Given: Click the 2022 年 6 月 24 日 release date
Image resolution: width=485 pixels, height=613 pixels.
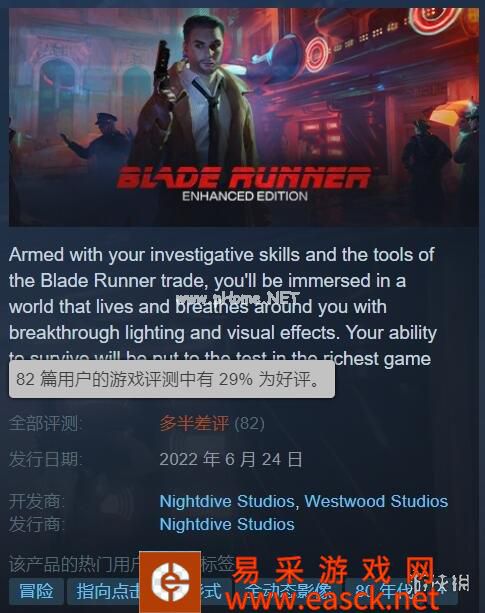Looking at the screenshot, I should (x=231, y=459).
